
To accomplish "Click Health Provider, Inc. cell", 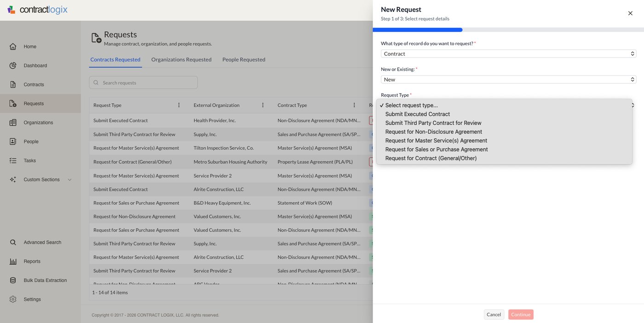I will coord(215,120).
